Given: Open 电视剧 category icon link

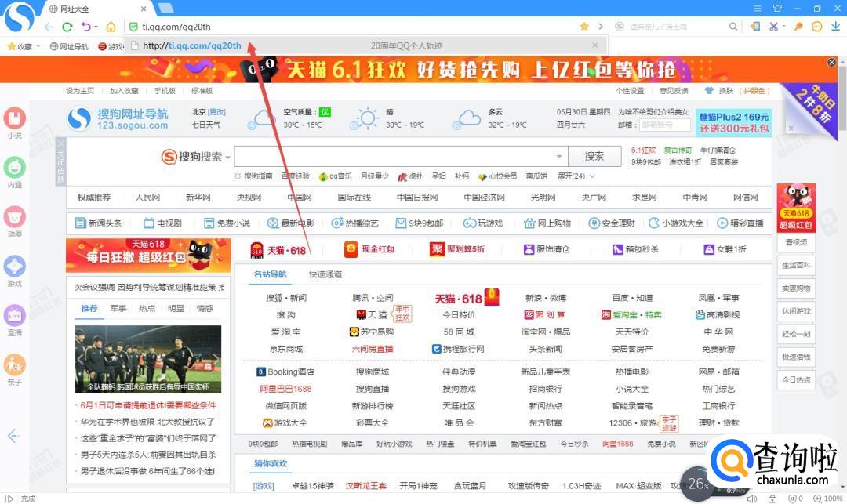Looking at the screenshot, I should click(162, 223).
